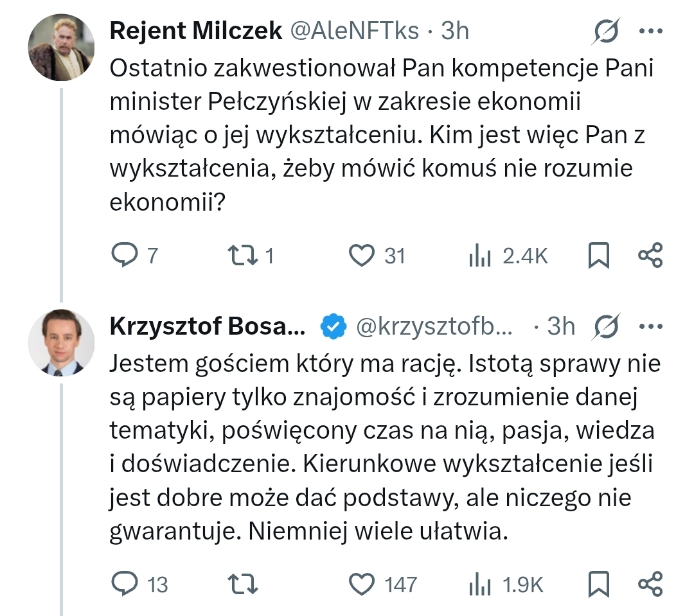Share Rejent Milczek's tweet
The image size is (694, 616).
[x=650, y=256]
